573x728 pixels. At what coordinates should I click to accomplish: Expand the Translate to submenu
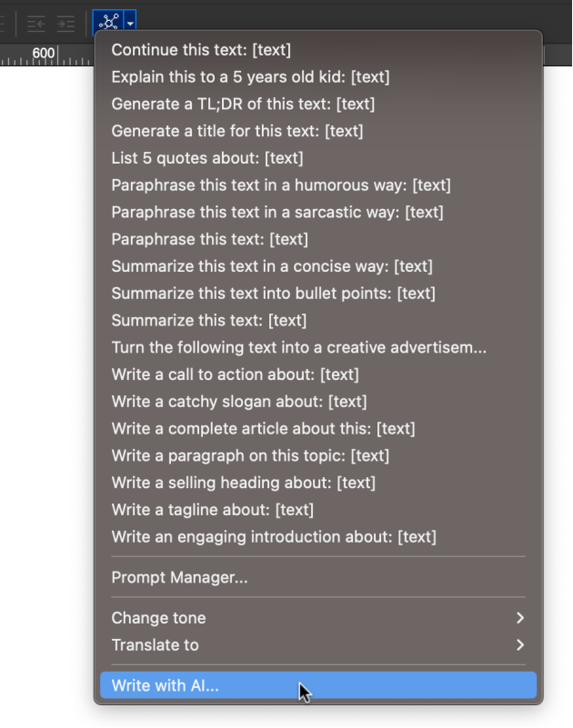point(317,645)
